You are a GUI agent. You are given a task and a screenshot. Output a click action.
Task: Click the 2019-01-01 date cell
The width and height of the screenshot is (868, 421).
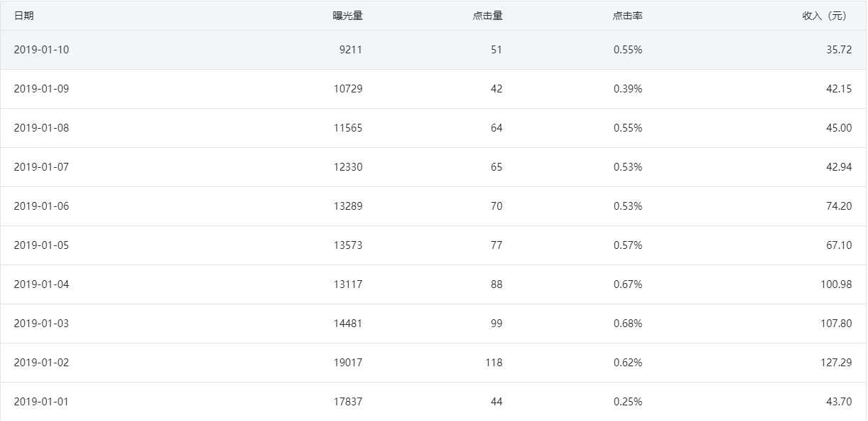point(41,402)
